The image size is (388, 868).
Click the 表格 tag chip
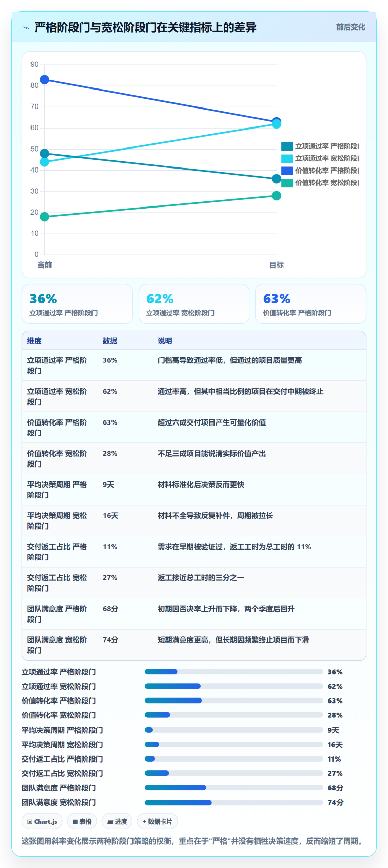[82, 822]
